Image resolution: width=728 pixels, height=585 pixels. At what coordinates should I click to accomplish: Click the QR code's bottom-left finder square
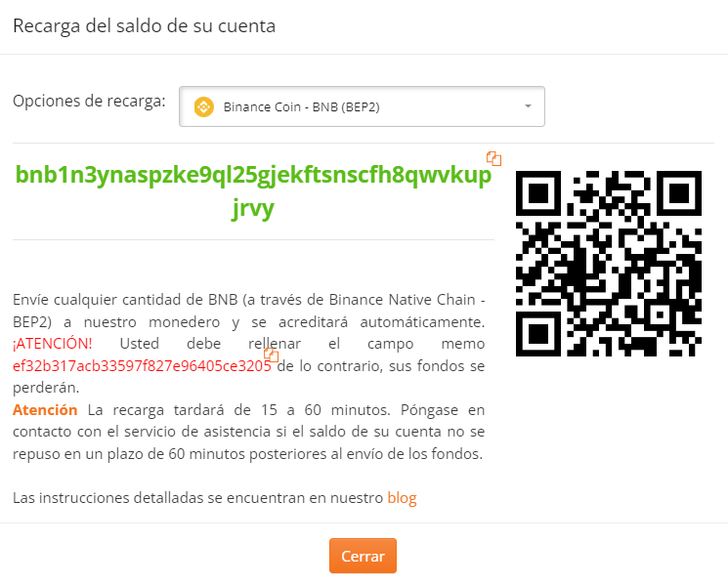click(x=538, y=334)
